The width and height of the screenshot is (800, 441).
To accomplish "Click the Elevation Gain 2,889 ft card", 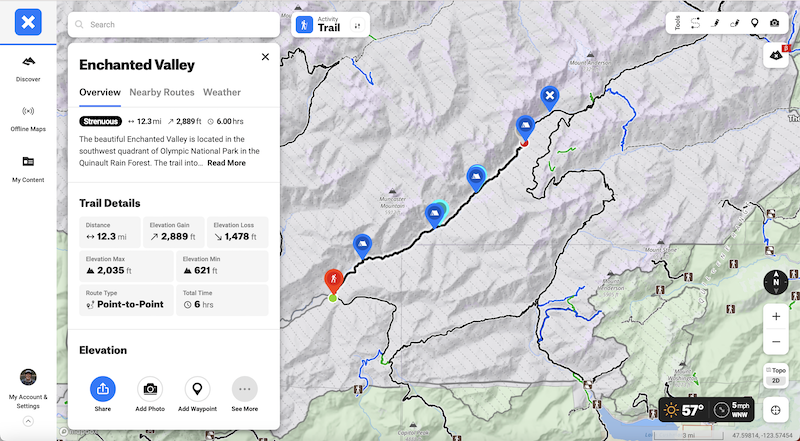I will (x=173, y=232).
